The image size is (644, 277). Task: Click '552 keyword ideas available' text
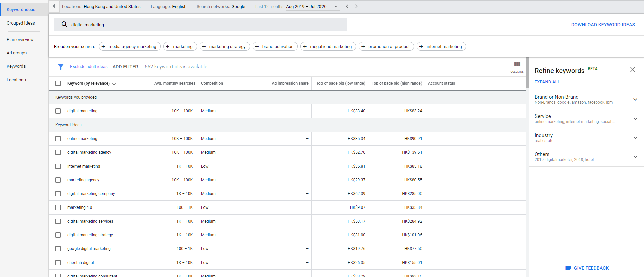tap(176, 67)
